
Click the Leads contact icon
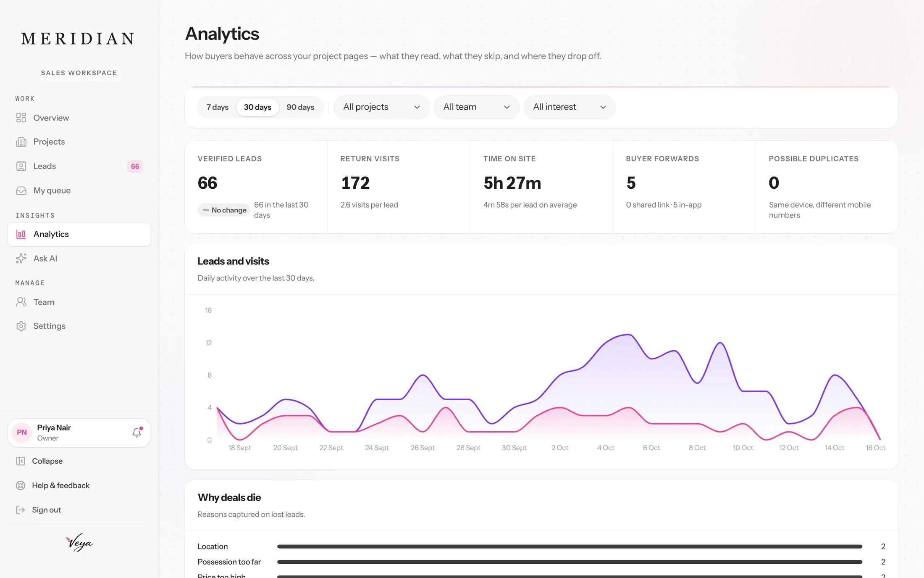(21, 166)
